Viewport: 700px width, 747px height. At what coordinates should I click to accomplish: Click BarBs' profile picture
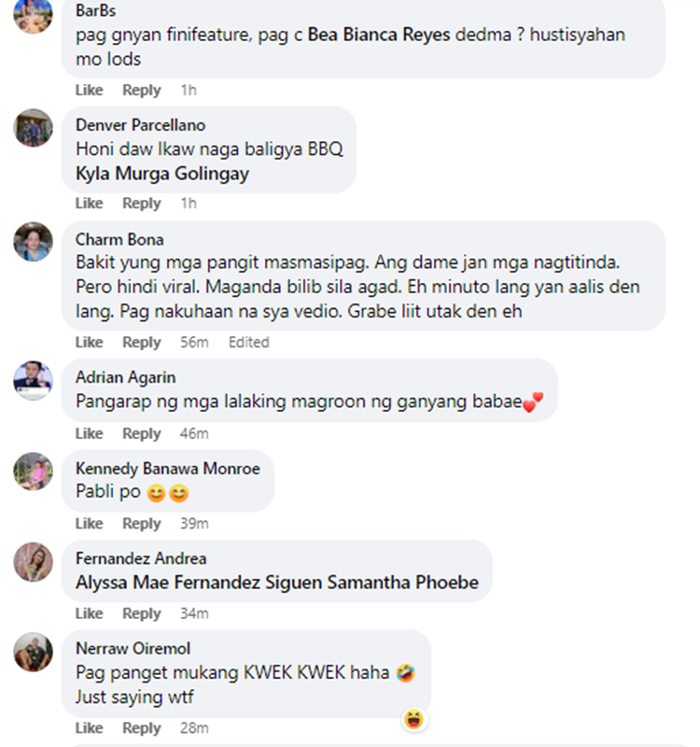click(x=33, y=15)
